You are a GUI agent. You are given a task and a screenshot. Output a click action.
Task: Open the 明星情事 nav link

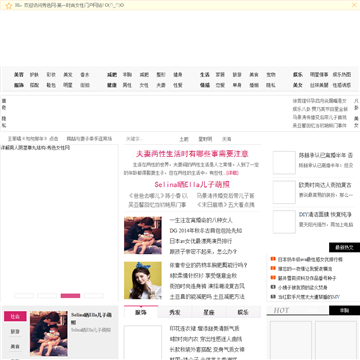(319, 75)
